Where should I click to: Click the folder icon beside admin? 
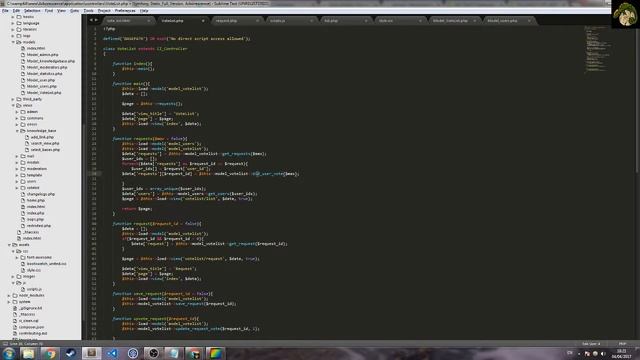(23, 112)
